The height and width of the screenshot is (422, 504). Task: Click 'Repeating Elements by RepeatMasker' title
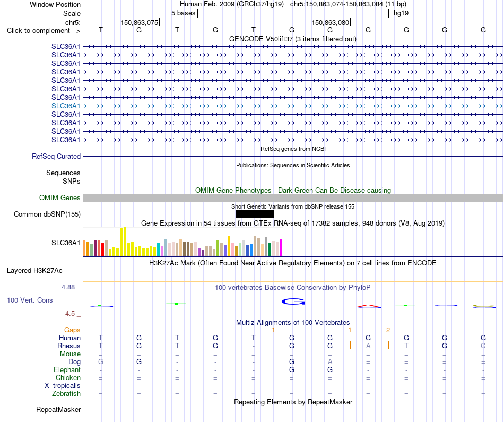(x=293, y=402)
